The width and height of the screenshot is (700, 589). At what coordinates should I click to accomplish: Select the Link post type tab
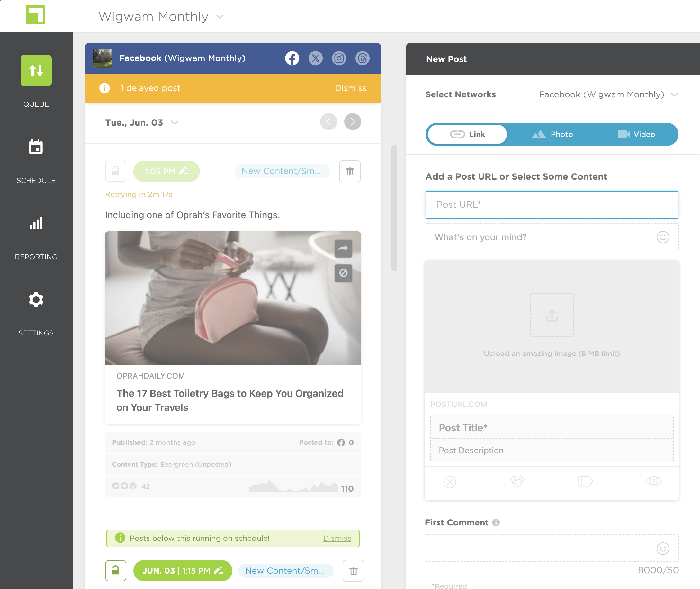(468, 135)
